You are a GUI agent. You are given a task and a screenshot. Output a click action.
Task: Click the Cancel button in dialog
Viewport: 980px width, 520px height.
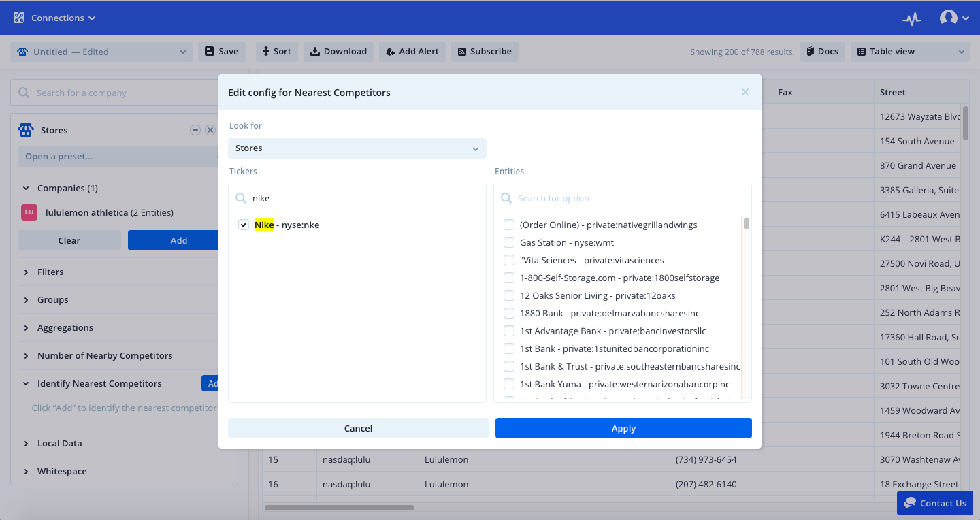(x=358, y=428)
